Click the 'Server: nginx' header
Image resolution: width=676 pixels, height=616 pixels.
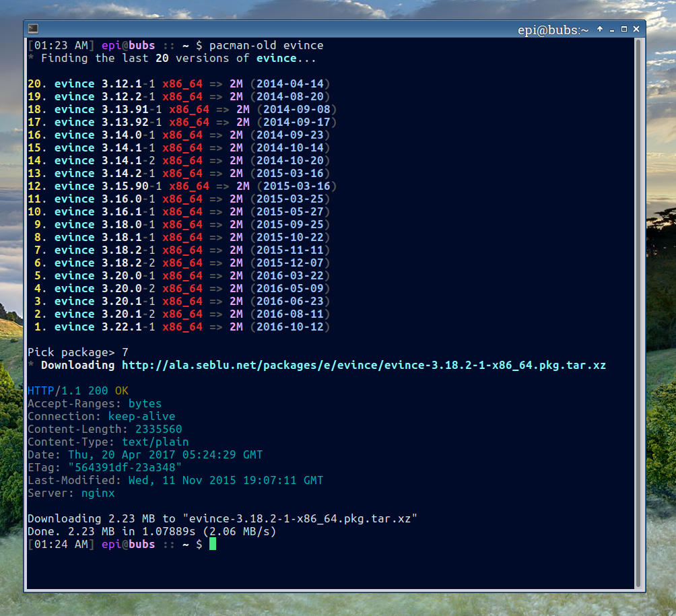[71, 493]
